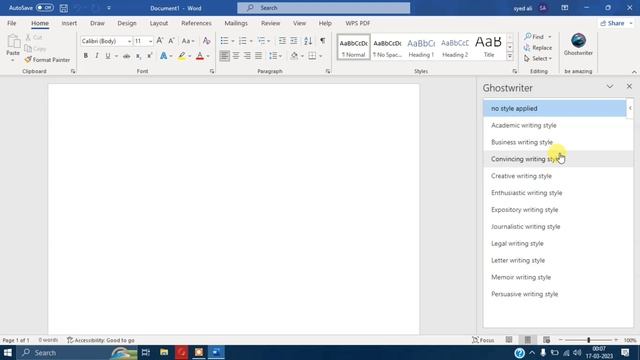Click Format Painter
Screen dimensions: 640x360
coord(47,60)
